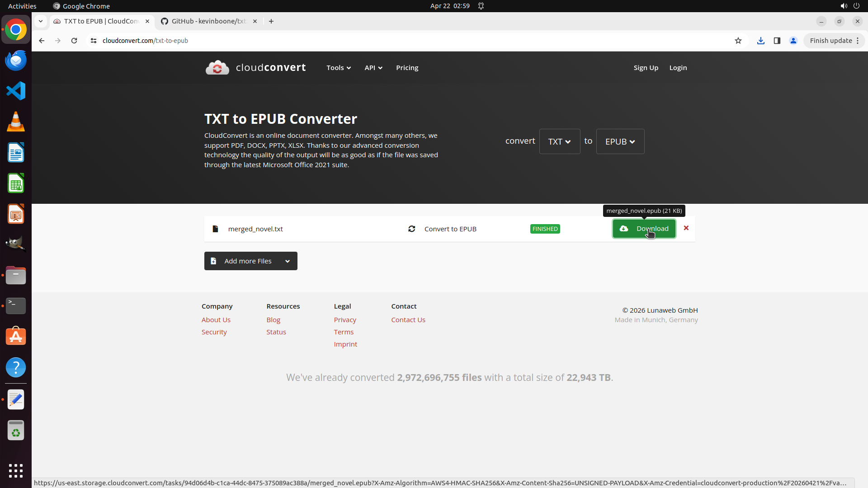Expand the EPUB target format dropdown
This screenshot has height=488, width=868.
(620, 141)
